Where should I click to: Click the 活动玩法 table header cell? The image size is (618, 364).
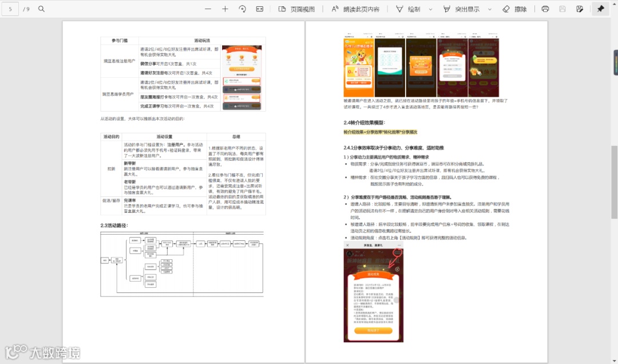click(202, 41)
